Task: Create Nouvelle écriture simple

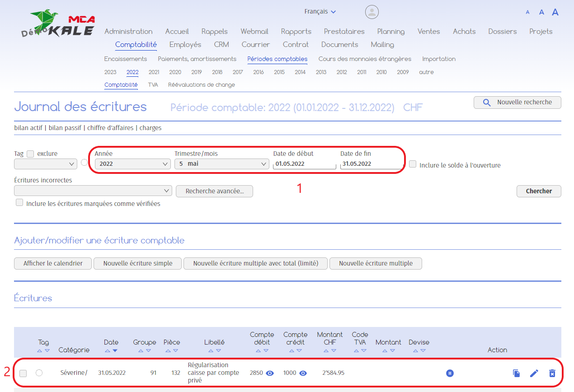Action: pos(138,263)
